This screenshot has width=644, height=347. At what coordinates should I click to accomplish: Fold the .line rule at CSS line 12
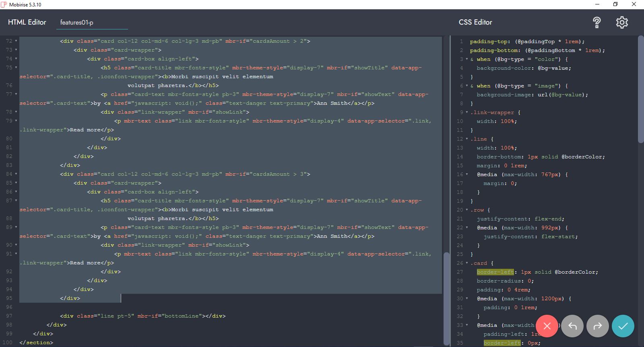(x=467, y=139)
